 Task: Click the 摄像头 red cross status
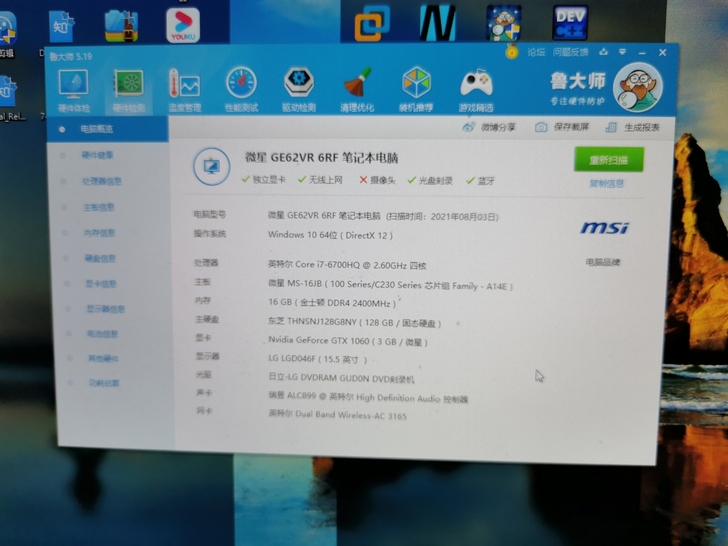[377, 180]
